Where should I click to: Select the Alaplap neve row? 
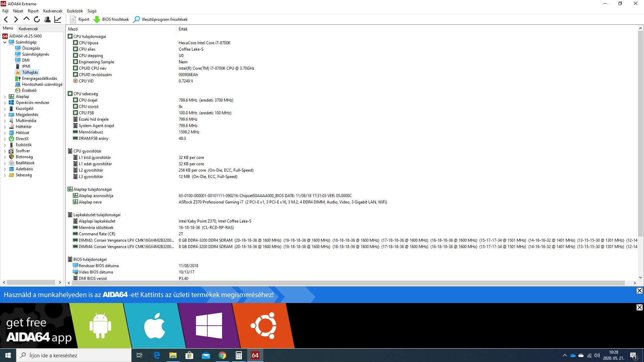click(x=352, y=202)
